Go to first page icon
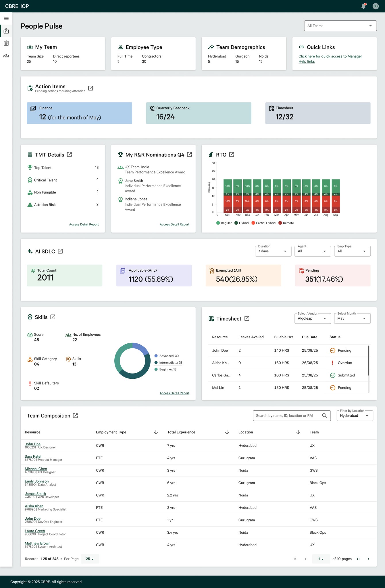This screenshot has height=588, width=385. (x=295, y=559)
